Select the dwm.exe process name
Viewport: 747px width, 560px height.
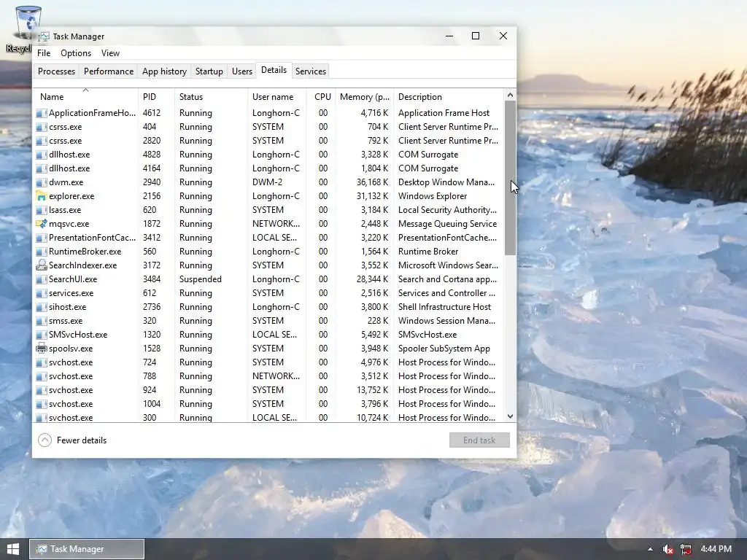(66, 182)
